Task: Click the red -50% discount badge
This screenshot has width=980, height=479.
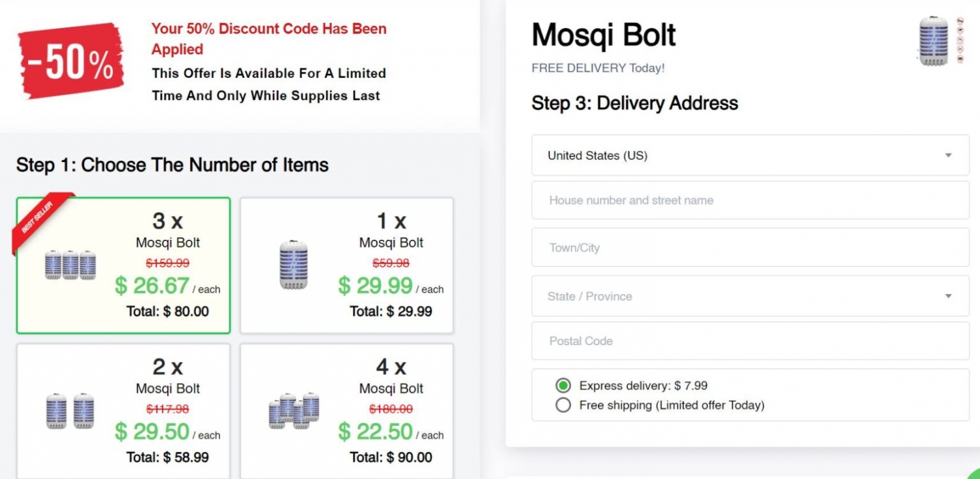Action: point(71,61)
